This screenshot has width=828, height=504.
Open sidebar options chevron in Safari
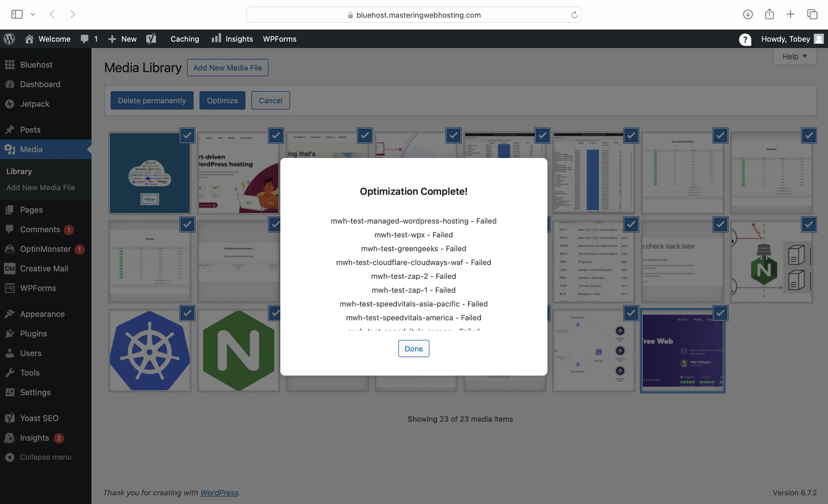click(x=33, y=14)
